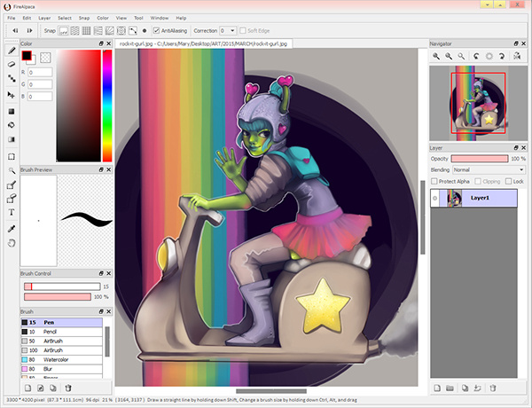Screen dimensions: 532x408
Task: Adjust the layer Opacity slider
Action: [480, 159]
